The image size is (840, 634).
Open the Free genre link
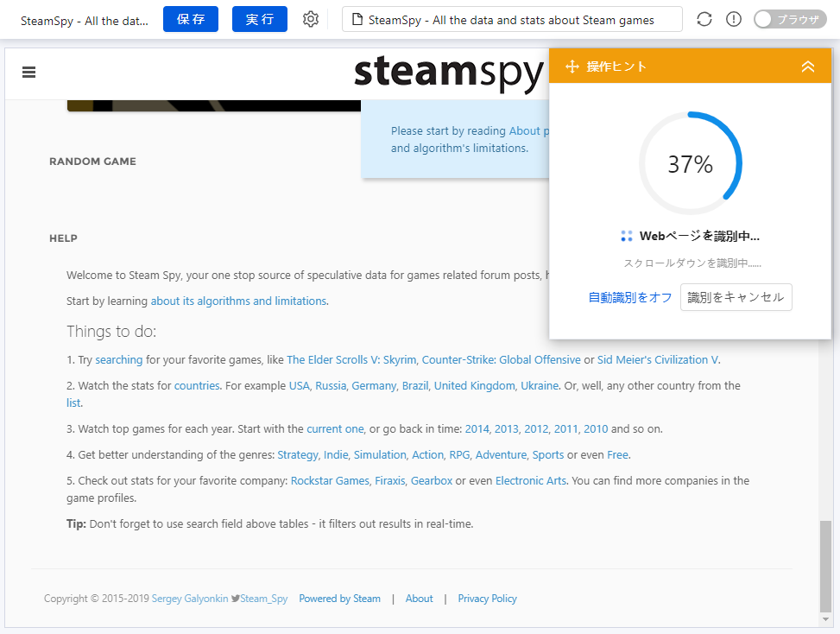[617, 454]
